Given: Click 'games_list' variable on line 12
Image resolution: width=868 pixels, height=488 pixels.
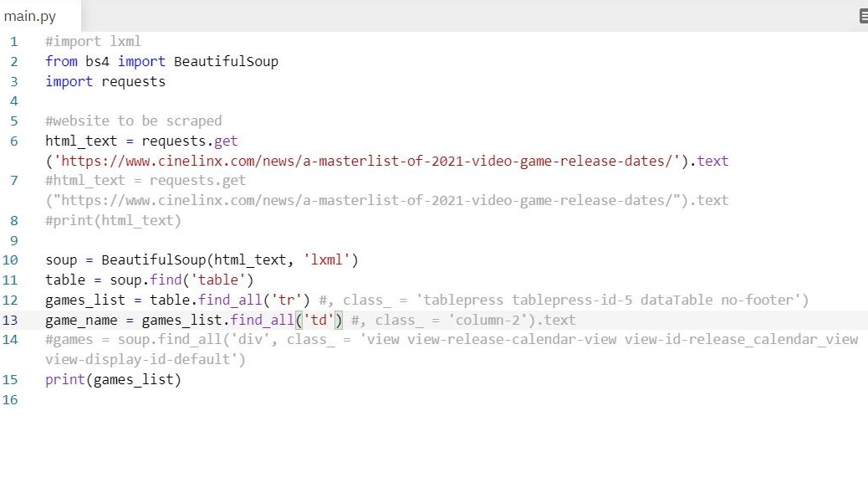Looking at the screenshot, I should tap(85, 301).
